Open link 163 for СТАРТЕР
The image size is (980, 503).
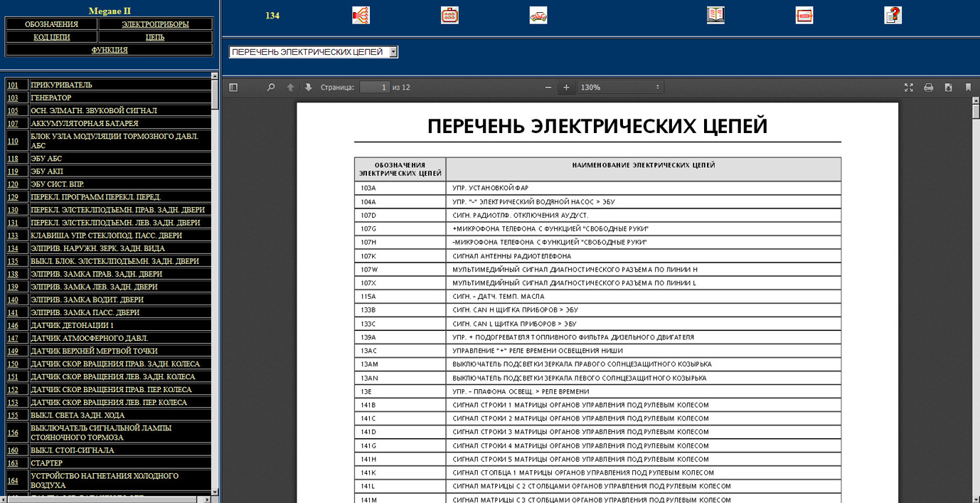[13, 463]
